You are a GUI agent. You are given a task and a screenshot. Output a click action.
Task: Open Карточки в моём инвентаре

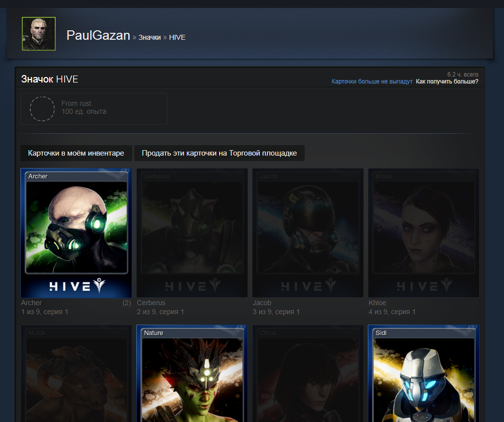point(76,153)
